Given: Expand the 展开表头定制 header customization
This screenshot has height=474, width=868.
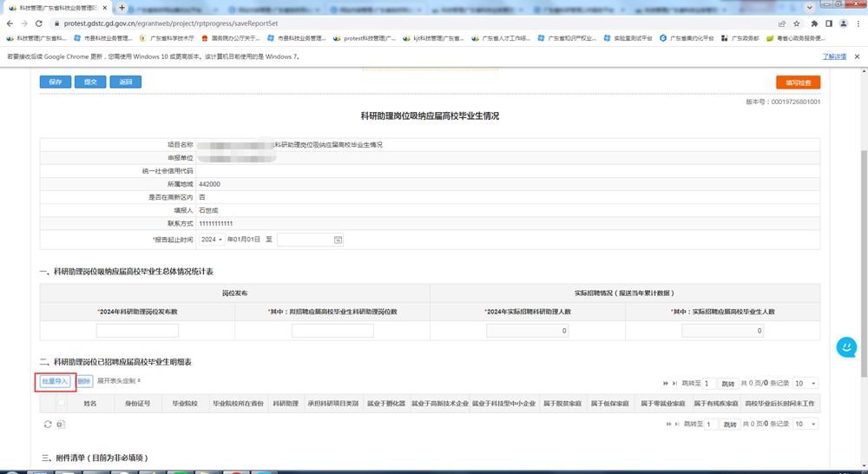Looking at the screenshot, I should (x=119, y=381).
